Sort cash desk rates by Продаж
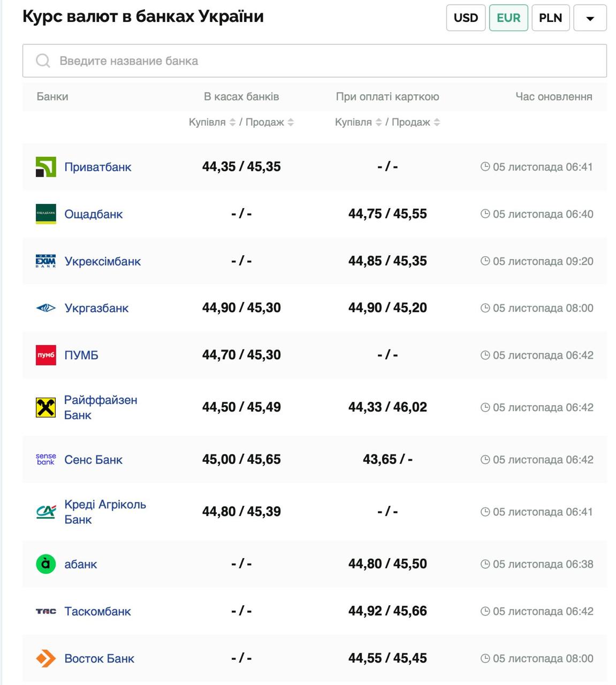 291,123
